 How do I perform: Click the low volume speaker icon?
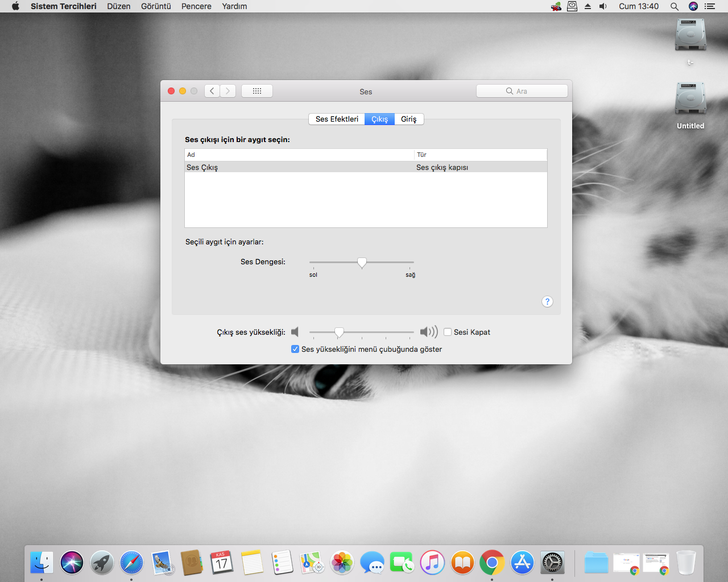click(295, 332)
